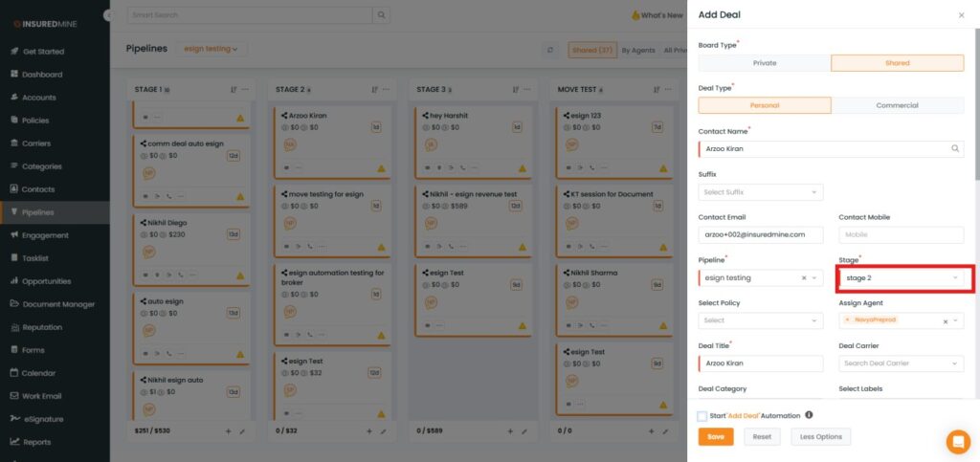
Task: Open Document Manager in sidebar
Action: [57, 304]
